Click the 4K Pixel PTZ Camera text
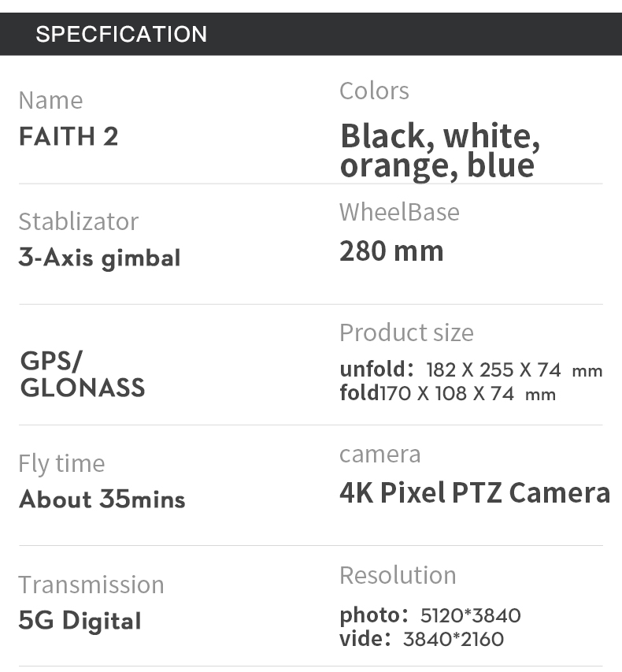This screenshot has height=672, width=622. point(474,492)
